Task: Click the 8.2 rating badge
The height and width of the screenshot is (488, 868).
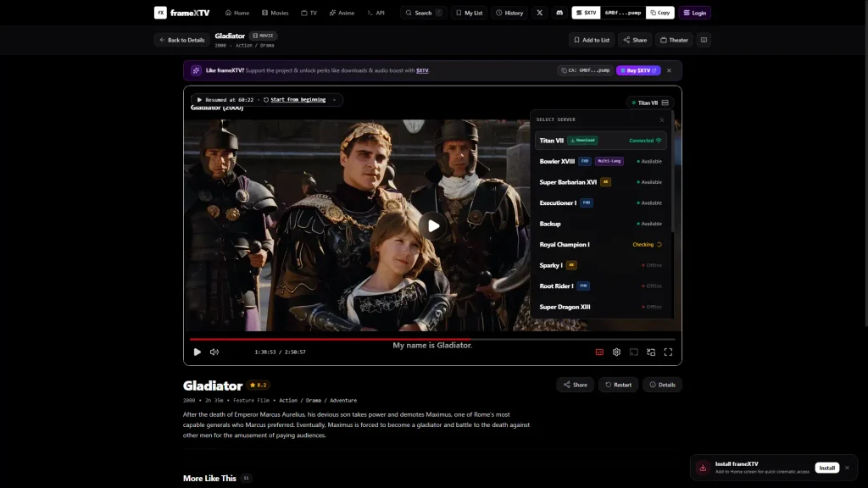Action: (258, 385)
